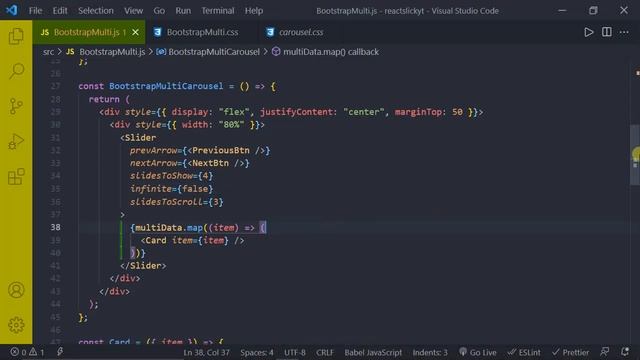Close the BootstrapMulti.js tab
This screenshot has height=360, width=640.
[x=136, y=32]
